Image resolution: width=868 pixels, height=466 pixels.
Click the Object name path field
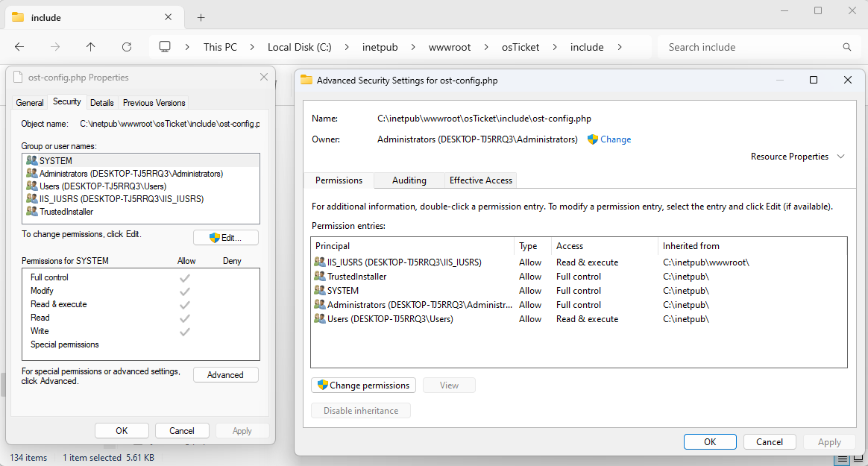tap(170, 124)
